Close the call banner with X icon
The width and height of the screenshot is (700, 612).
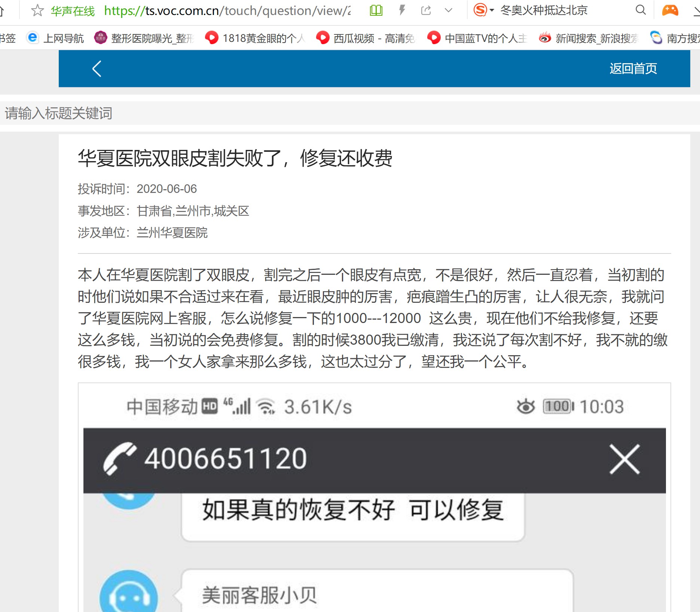click(624, 459)
